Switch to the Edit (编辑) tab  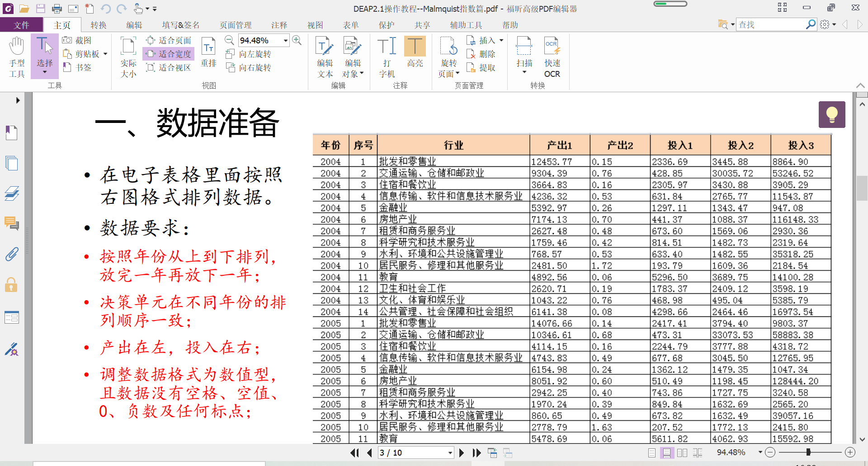point(134,25)
